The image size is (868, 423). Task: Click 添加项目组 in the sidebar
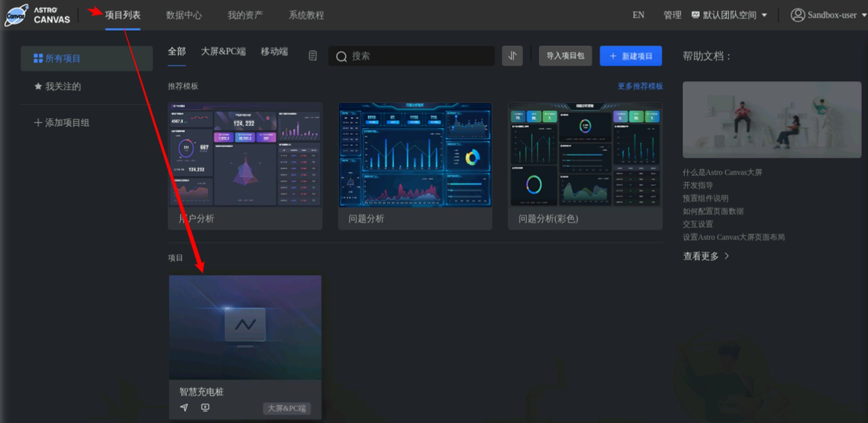pyautogui.click(x=62, y=123)
